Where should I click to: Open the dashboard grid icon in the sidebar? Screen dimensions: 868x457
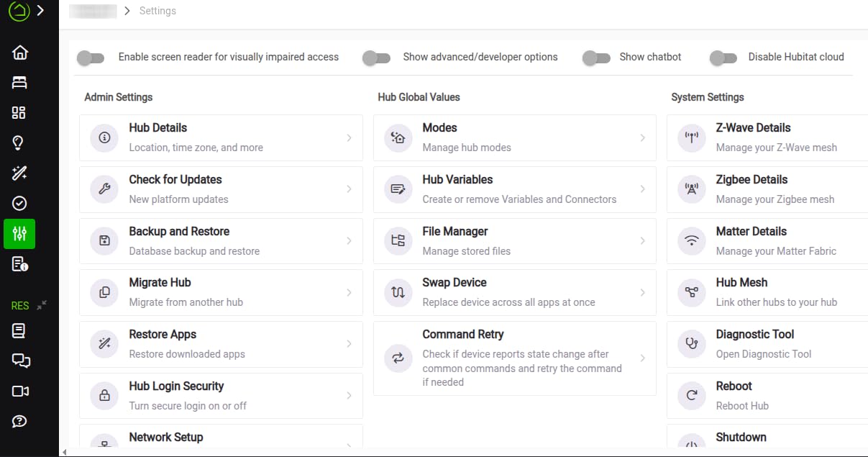pyautogui.click(x=19, y=113)
